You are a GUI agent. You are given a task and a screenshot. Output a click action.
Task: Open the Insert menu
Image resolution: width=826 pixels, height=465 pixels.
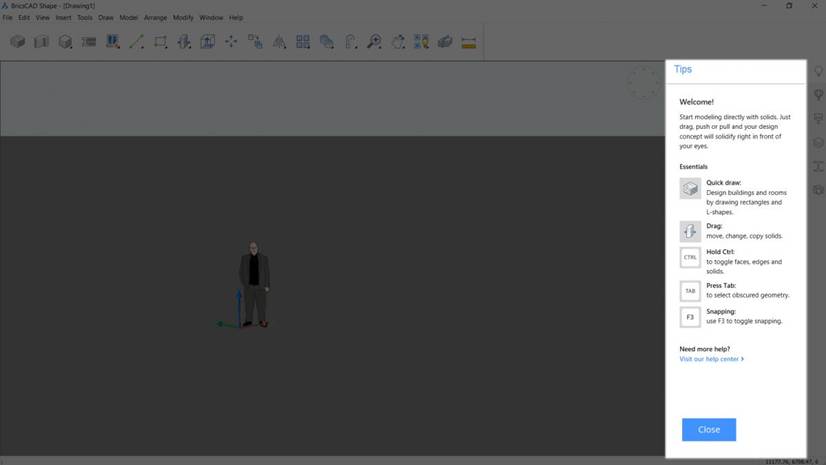coord(63,18)
